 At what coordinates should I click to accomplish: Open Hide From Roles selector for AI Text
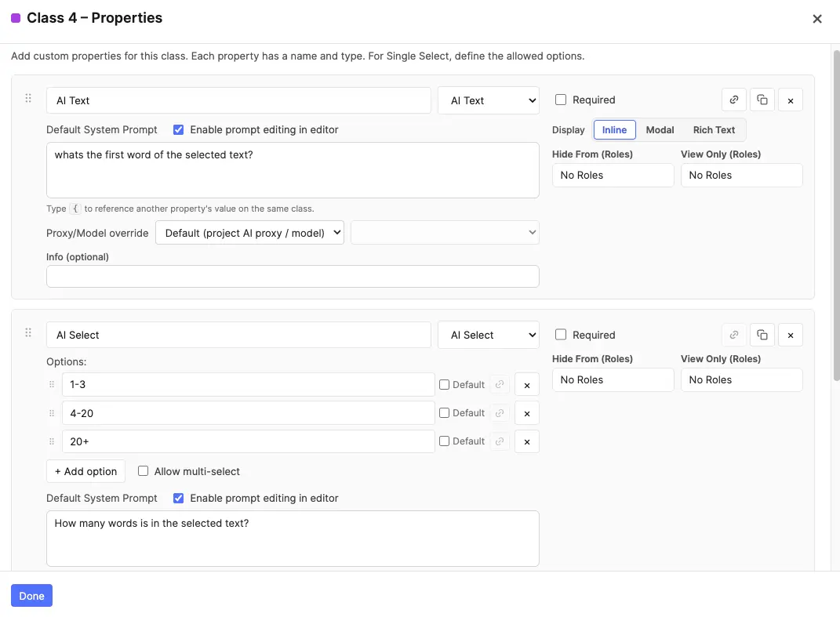[613, 175]
